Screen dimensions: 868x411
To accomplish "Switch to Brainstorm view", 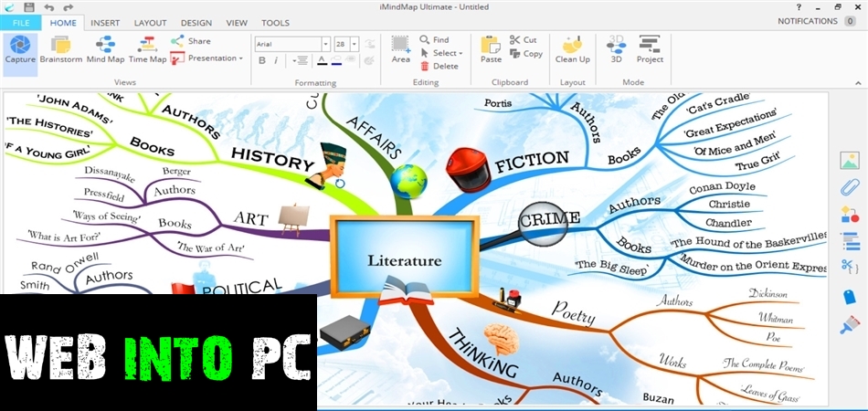I will (x=61, y=50).
